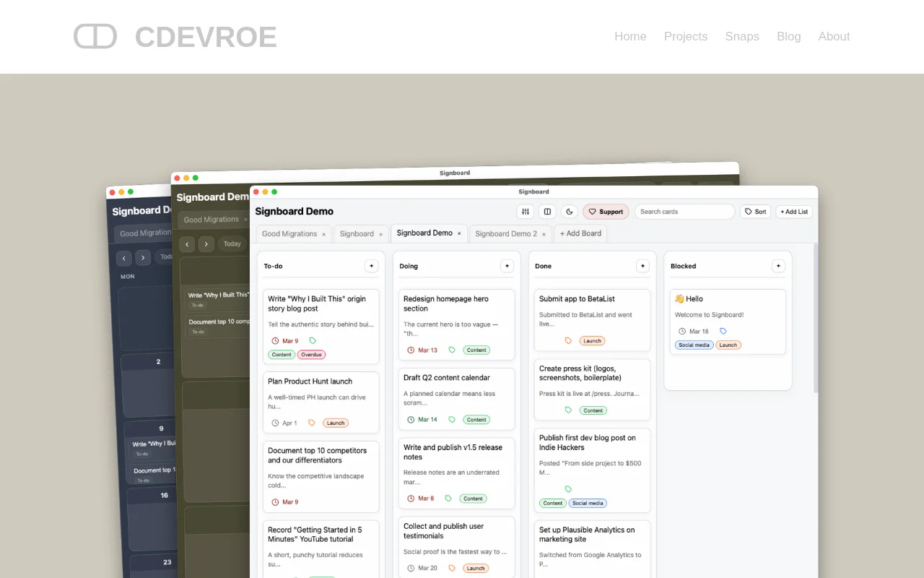Go to next period in middle olive window
Viewport: 924px width, 578px height.
[x=206, y=244]
